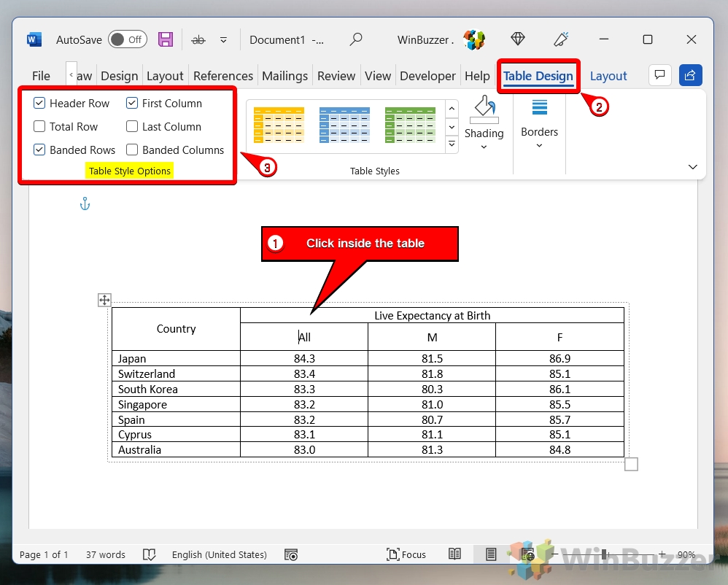Open the Help tab
The height and width of the screenshot is (585, 728).
click(477, 76)
